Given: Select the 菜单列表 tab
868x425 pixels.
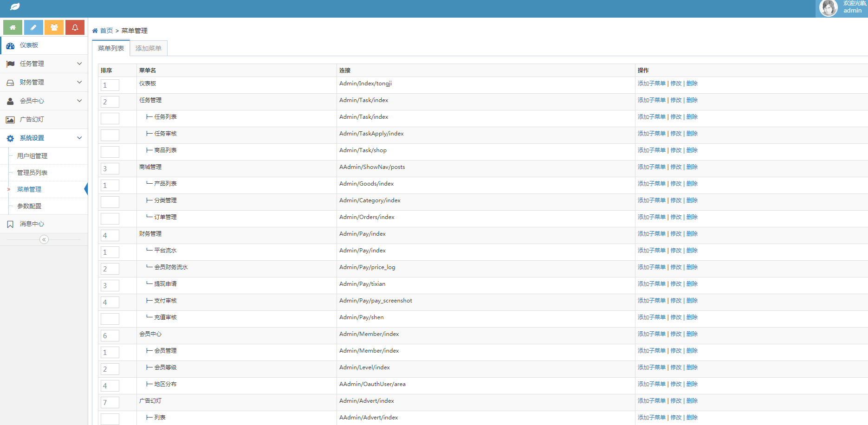Looking at the screenshot, I should pos(111,48).
